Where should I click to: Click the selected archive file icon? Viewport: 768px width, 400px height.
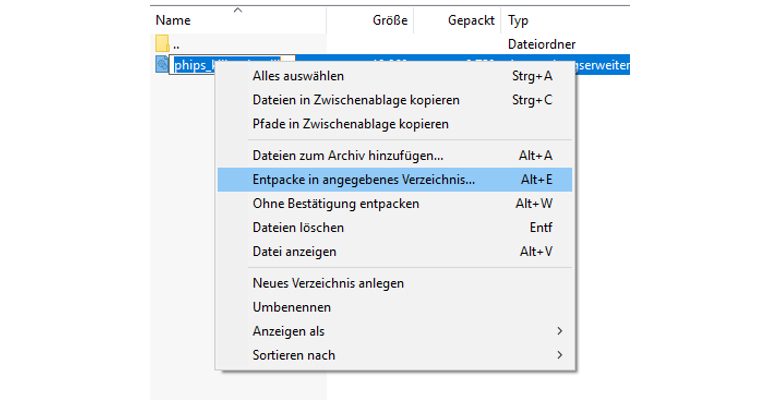163,65
